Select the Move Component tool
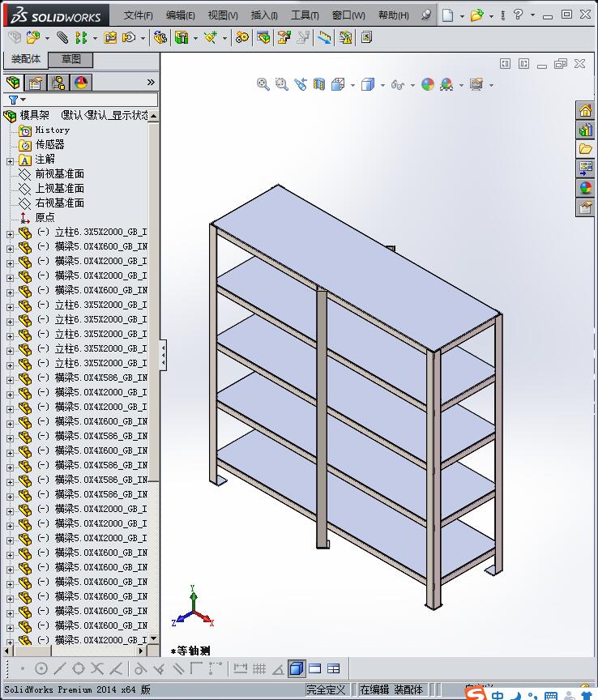Image resolution: width=598 pixels, height=700 pixels. click(129, 37)
